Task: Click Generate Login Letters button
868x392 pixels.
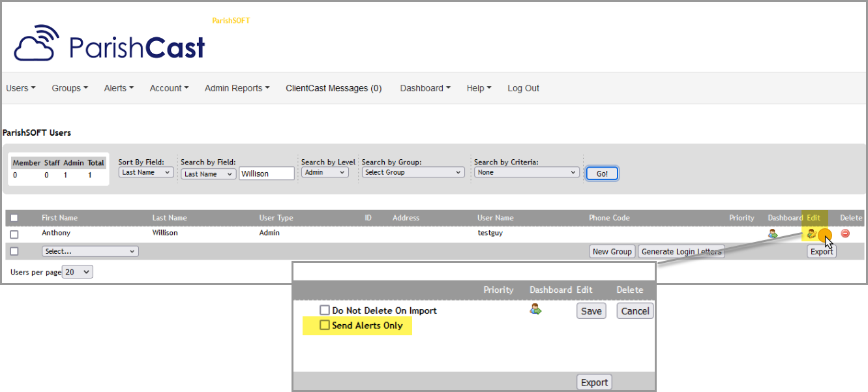Action: pos(681,251)
